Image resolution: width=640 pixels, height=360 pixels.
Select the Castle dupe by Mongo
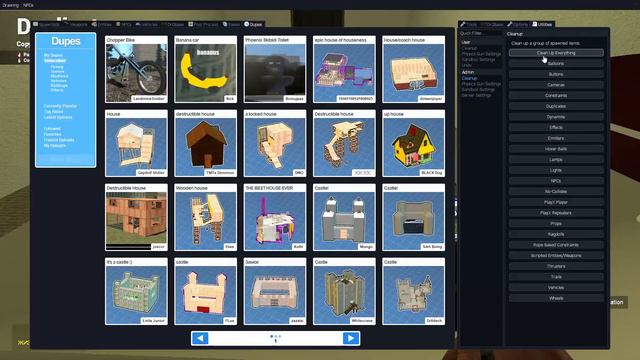click(x=344, y=217)
